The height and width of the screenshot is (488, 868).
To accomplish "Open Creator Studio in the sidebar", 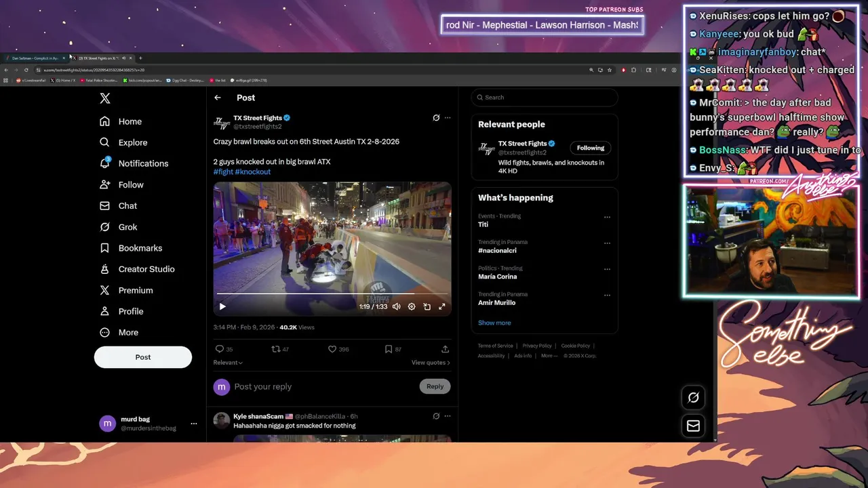I will (137, 269).
